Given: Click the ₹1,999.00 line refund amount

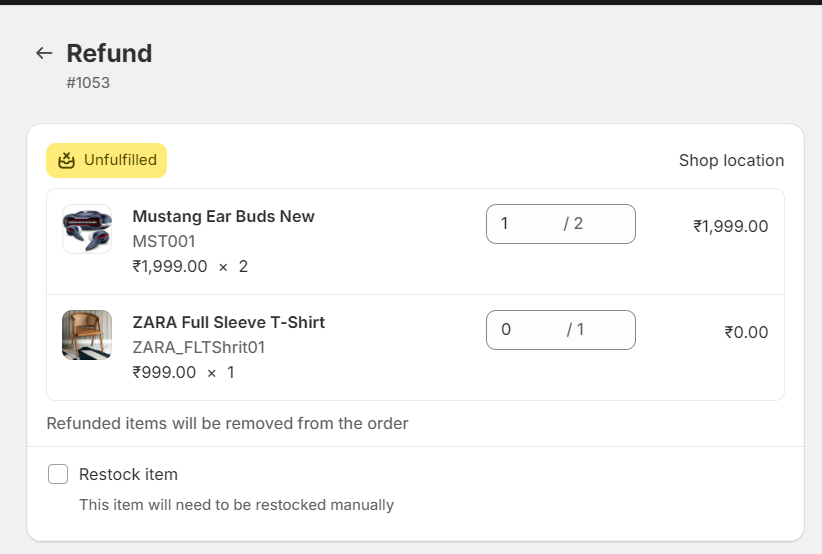Looking at the screenshot, I should [x=731, y=226].
